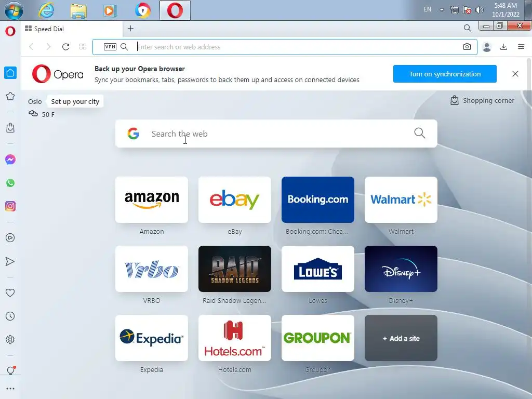Open the Hotels.com speed dial tile
Screen dimensions: 532x399
coord(235,338)
